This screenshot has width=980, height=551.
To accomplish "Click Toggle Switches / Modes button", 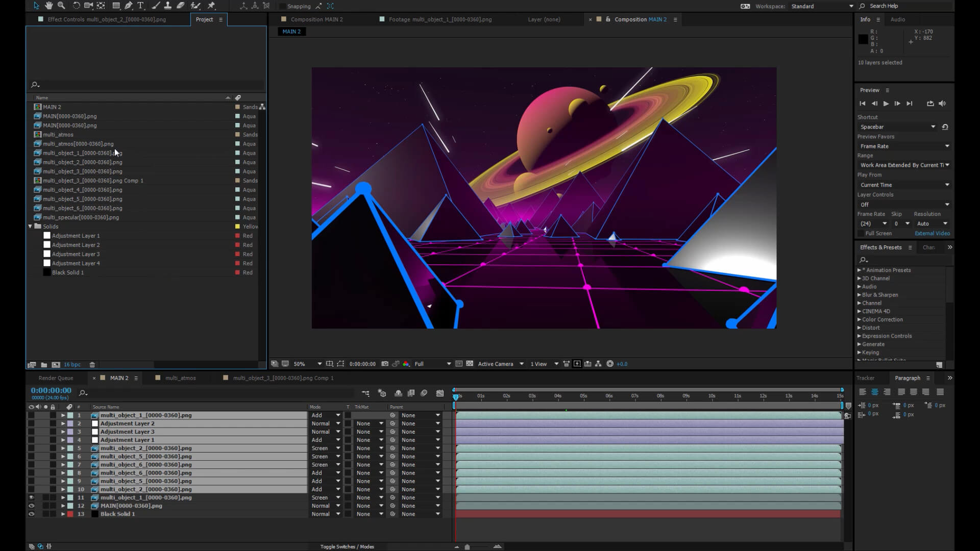I will [347, 546].
